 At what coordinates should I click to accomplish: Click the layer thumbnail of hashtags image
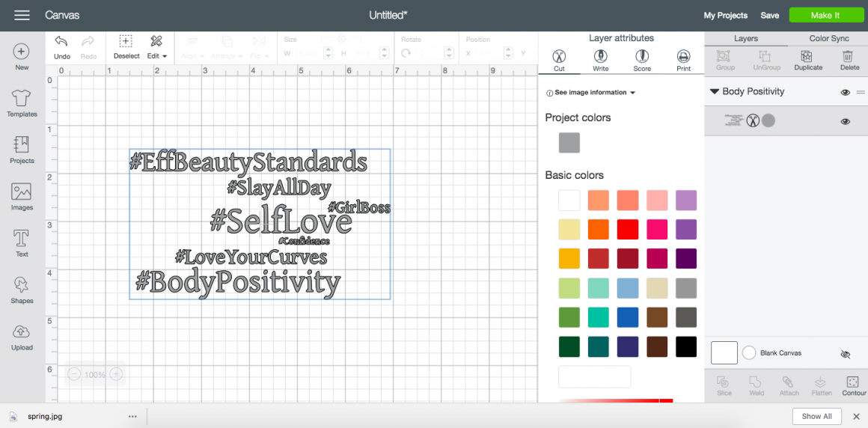(733, 120)
